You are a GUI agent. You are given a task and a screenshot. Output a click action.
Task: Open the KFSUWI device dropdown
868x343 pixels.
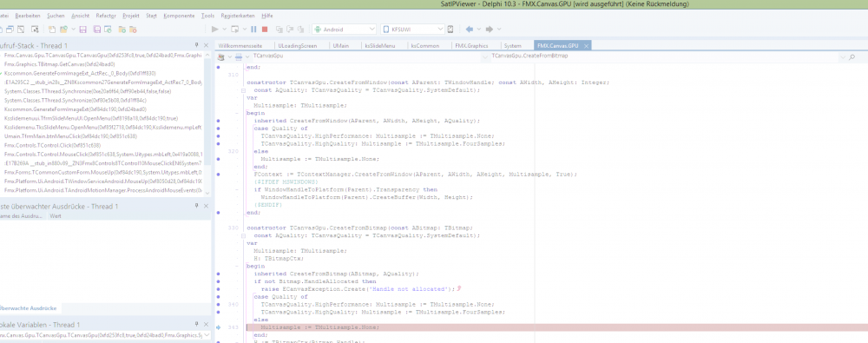(441, 29)
